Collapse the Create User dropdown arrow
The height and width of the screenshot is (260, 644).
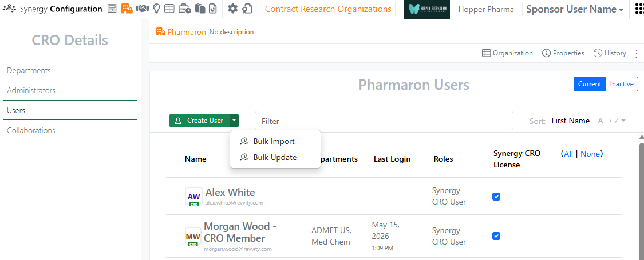point(234,121)
